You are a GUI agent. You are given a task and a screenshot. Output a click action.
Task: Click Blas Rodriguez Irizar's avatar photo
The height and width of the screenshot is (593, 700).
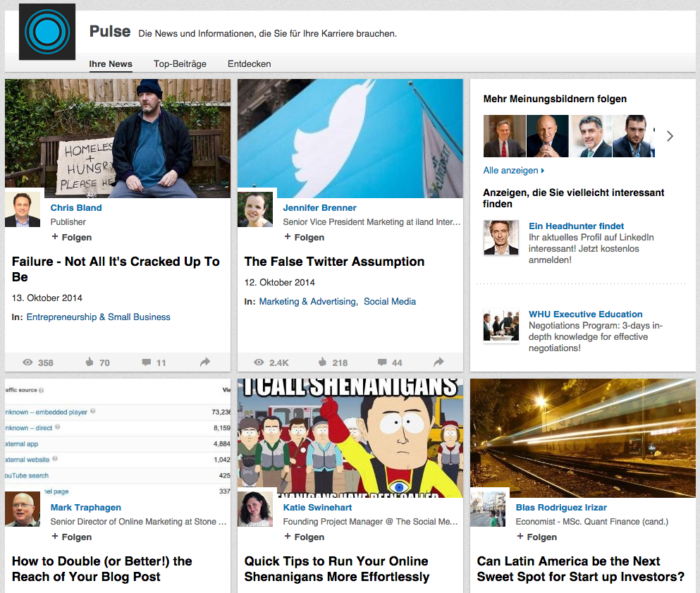coord(488,509)
